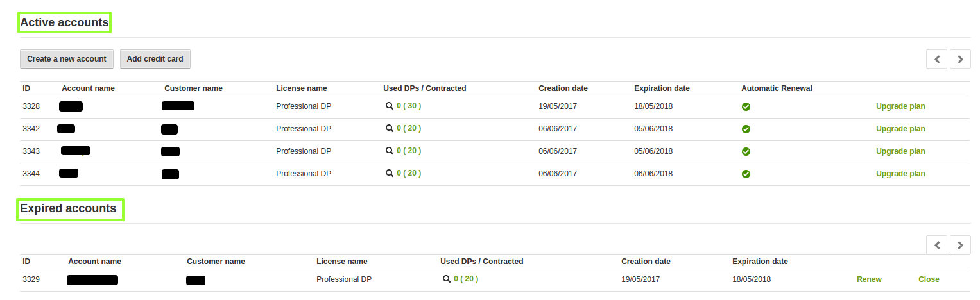Toggle automatic renewal checkmark for account 3342
The image size is (980, 300).
[x=746, y=129]
